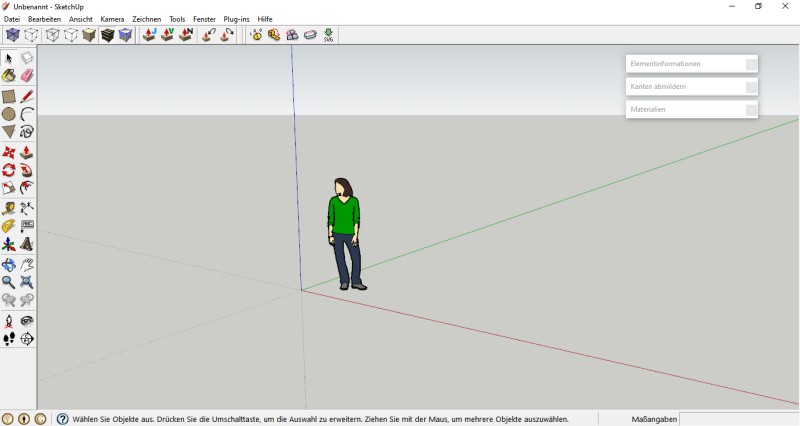Viewport: 800px width, 426px height.
Task: Open the Zeichnen menu
Action: tap(146, 19)
